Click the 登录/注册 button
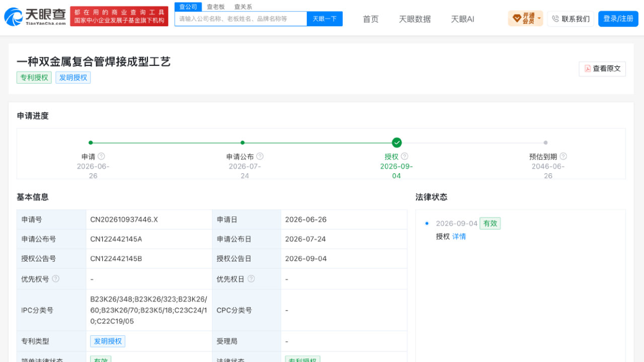Viewport: 644px width, 362px height. click(x=618, y=19)
